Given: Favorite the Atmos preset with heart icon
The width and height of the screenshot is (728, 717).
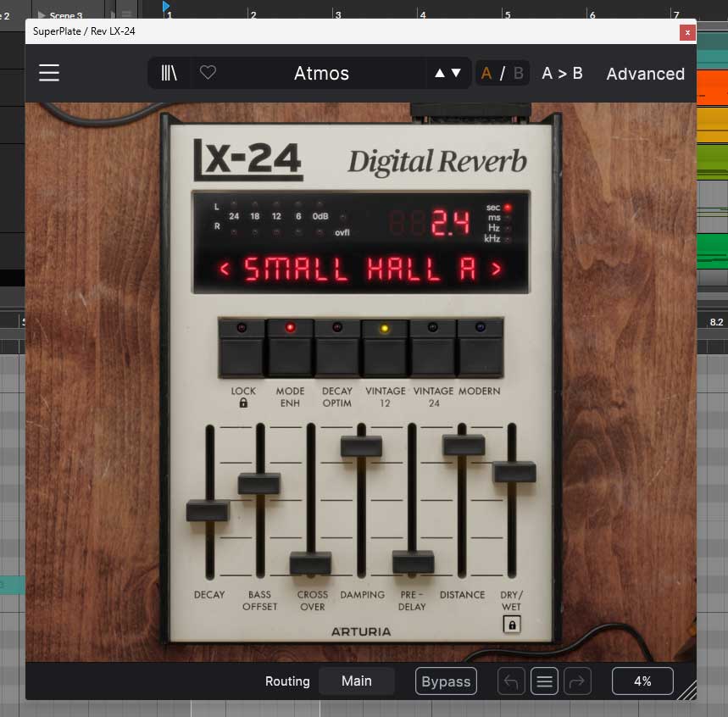Looking at the screenshot, I should [x=208, y=72].
